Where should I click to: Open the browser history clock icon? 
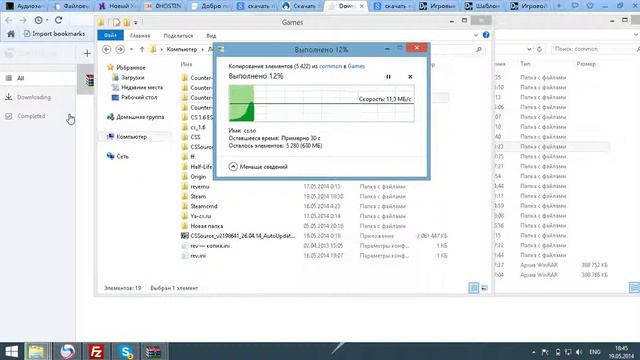pyautogui.click(x=38, y=20)
